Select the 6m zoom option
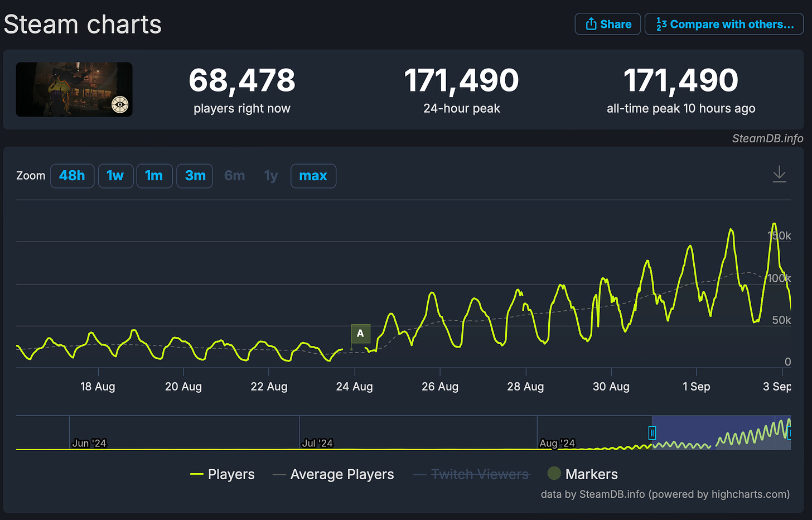The image size is (812, 520). [234, 176]
